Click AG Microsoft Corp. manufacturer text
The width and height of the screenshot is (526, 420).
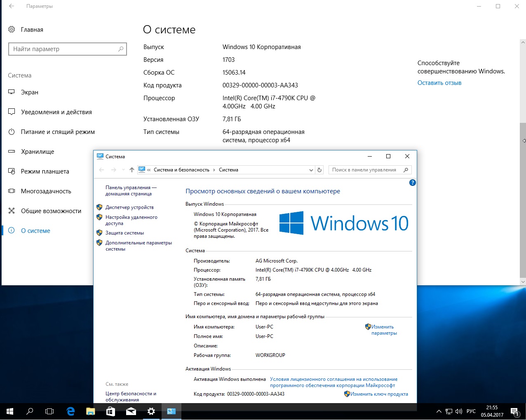click(276, 261)
